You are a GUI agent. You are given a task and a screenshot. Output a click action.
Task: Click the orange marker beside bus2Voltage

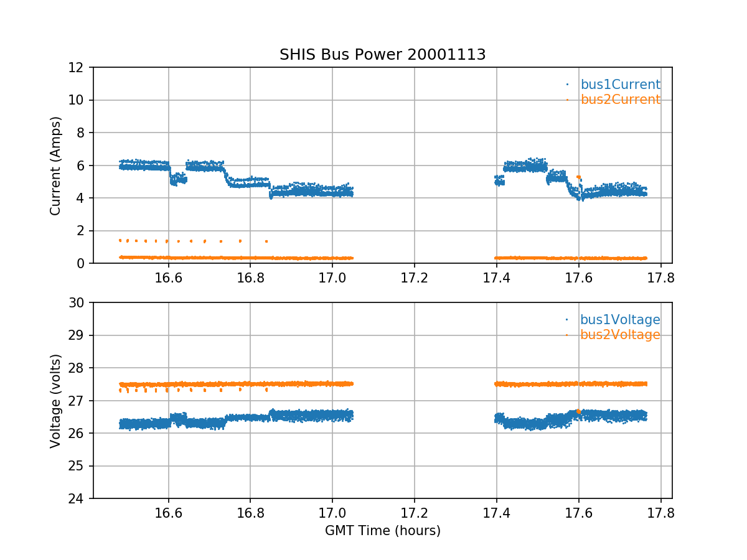pyautogui.click(x=567, y=335)
